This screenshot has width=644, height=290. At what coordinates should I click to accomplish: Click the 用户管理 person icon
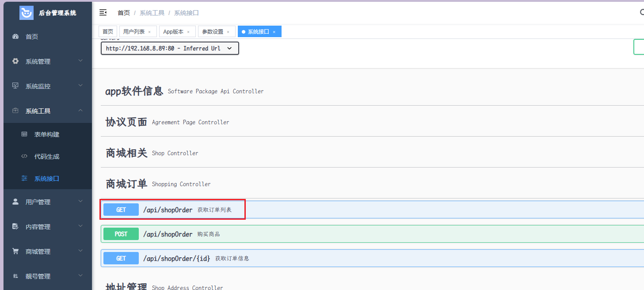(15, 202)
